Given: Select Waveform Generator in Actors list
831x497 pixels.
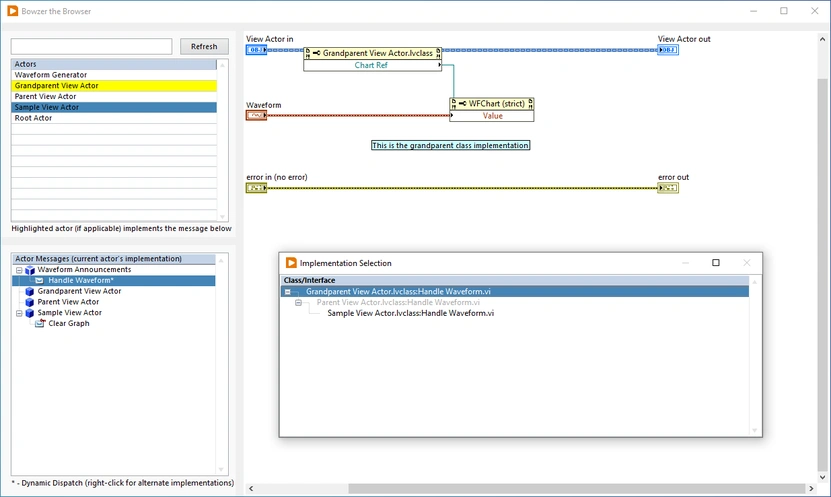Looking at the screenshot, I should point(114,75).
